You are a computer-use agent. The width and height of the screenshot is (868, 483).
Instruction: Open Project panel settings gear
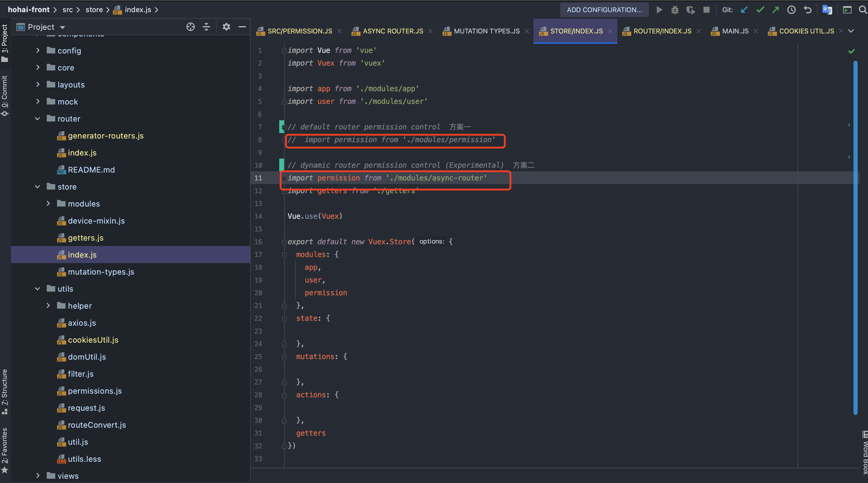pos(226,27)
